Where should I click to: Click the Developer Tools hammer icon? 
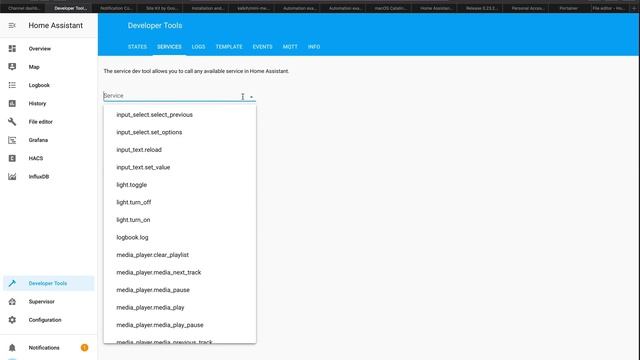pos(12,283)
